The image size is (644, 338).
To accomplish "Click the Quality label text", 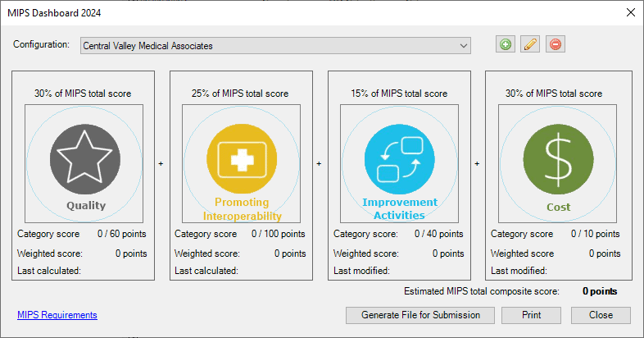I will point(86,205).
